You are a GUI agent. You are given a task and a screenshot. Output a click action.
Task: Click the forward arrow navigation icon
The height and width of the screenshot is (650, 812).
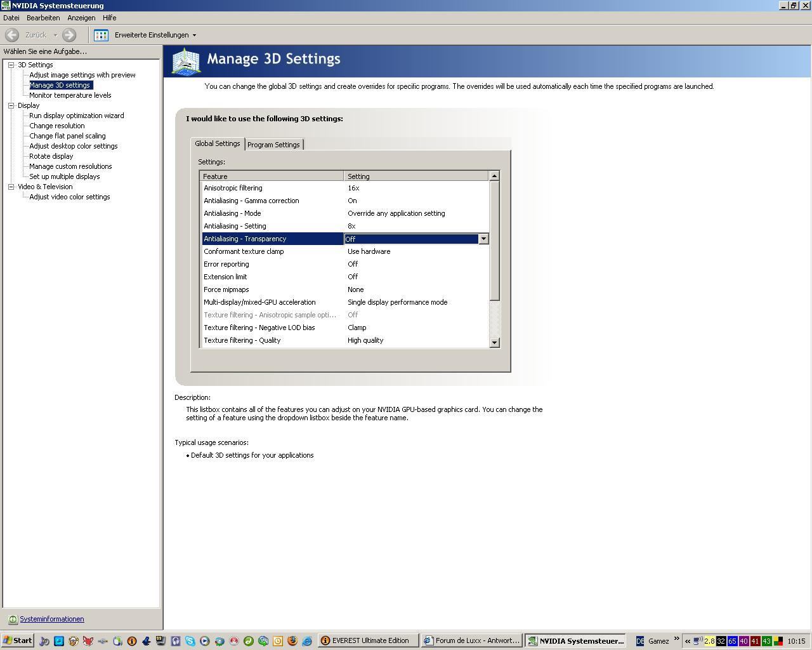pos(69,35)
